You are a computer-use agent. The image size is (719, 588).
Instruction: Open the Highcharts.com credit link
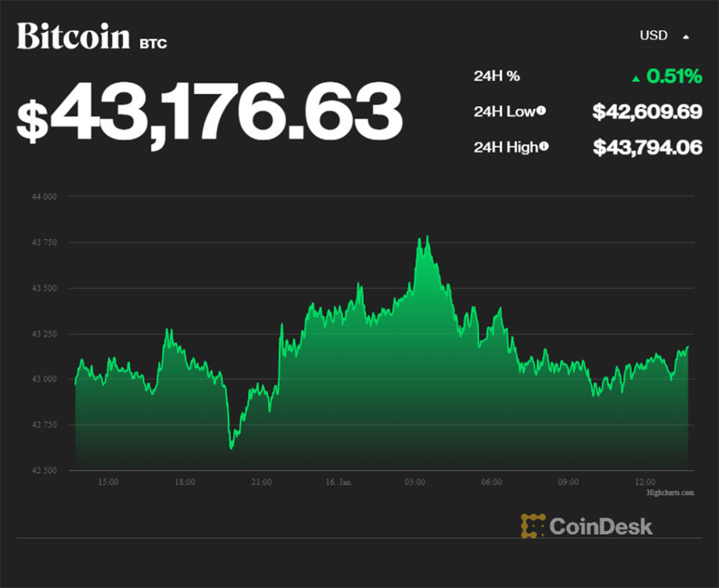point(670,492)
